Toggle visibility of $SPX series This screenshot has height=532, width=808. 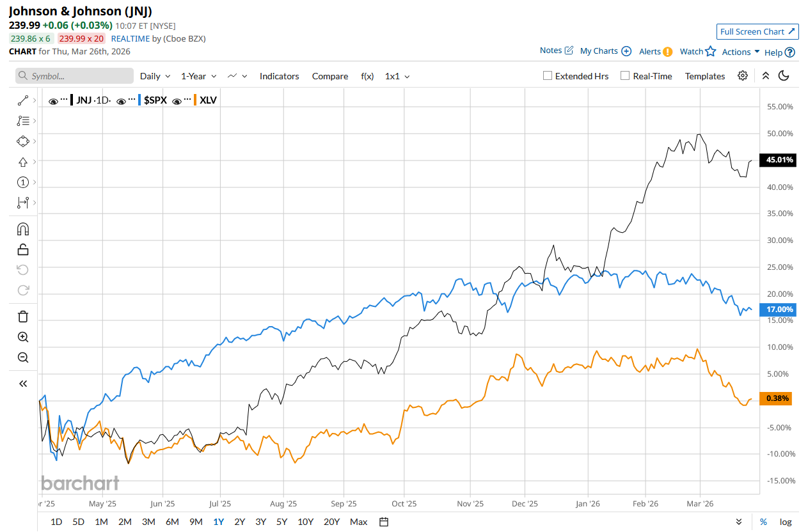coord(121,100)
